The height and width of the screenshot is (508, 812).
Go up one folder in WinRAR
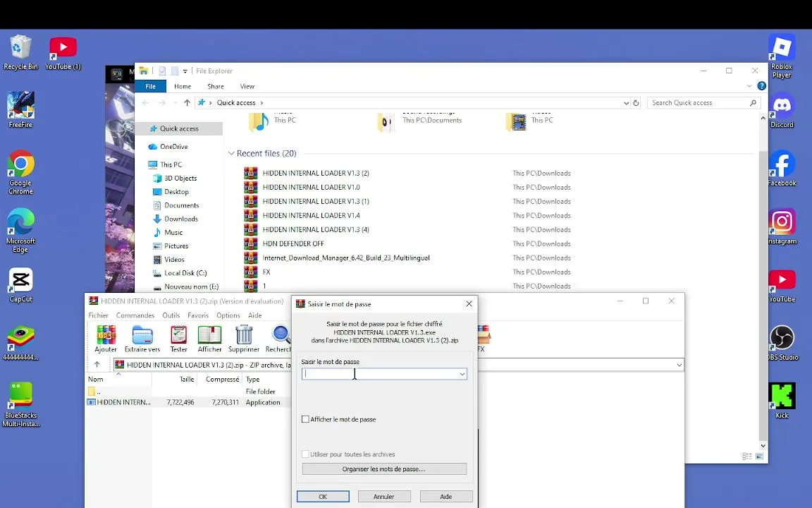tap(97, 365)
